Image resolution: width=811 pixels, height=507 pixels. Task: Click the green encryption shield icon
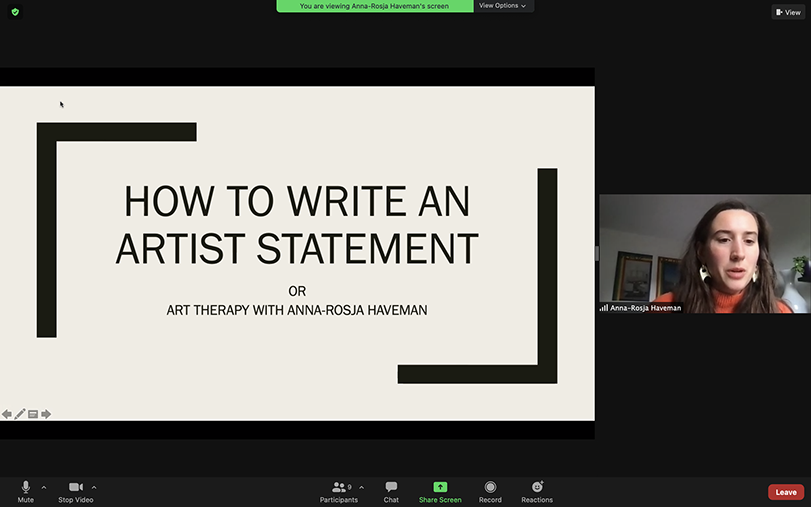[x=15, y=12]
